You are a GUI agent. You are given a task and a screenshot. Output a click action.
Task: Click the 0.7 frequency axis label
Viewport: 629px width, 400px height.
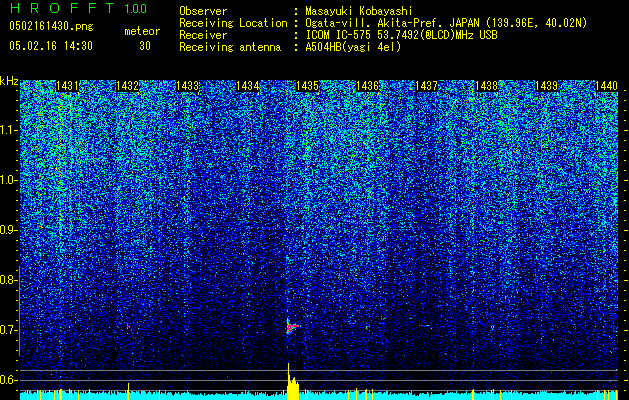coord(8,330)
